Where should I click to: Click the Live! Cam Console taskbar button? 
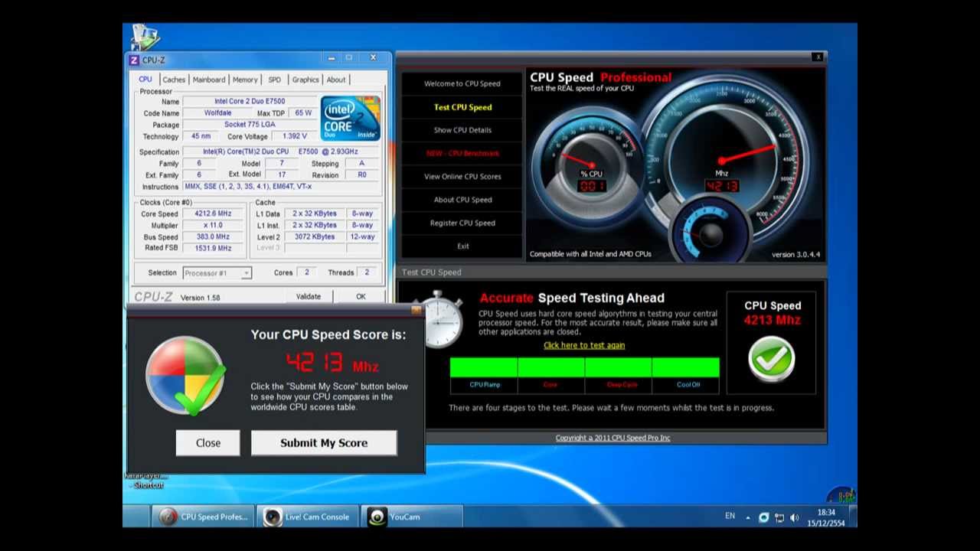(307, 517)
